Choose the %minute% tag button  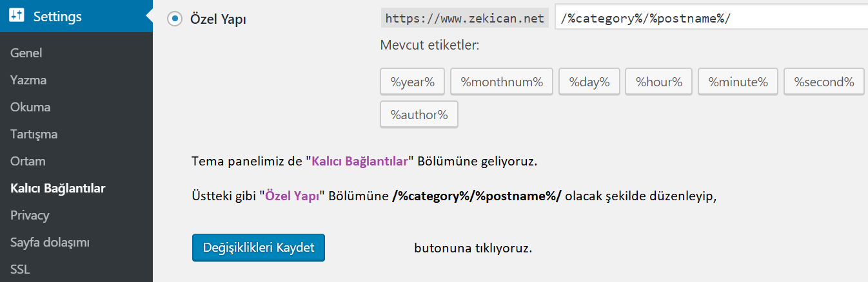[738, 82]
